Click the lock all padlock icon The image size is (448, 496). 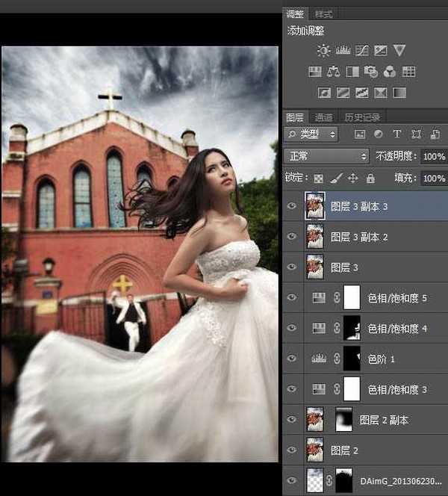coord(370,179)
